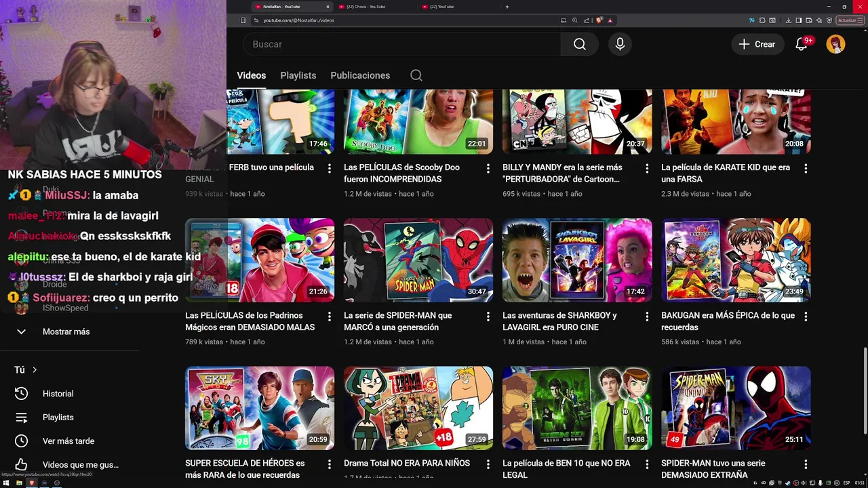
Task: Open the SHARKBOY LAVAGIRL thumbnail 17:42
Action: (x=577, y=260)
